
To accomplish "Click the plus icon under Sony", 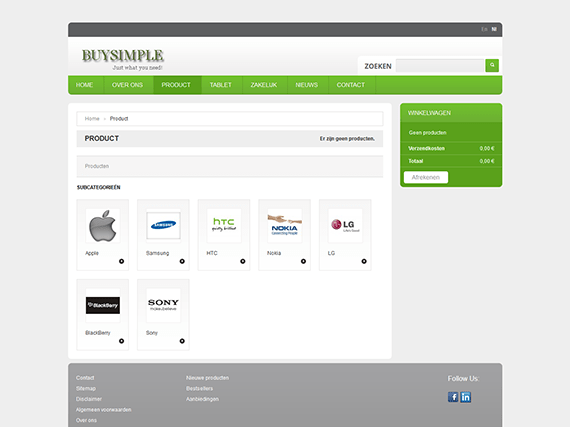I will click(182, 341).
